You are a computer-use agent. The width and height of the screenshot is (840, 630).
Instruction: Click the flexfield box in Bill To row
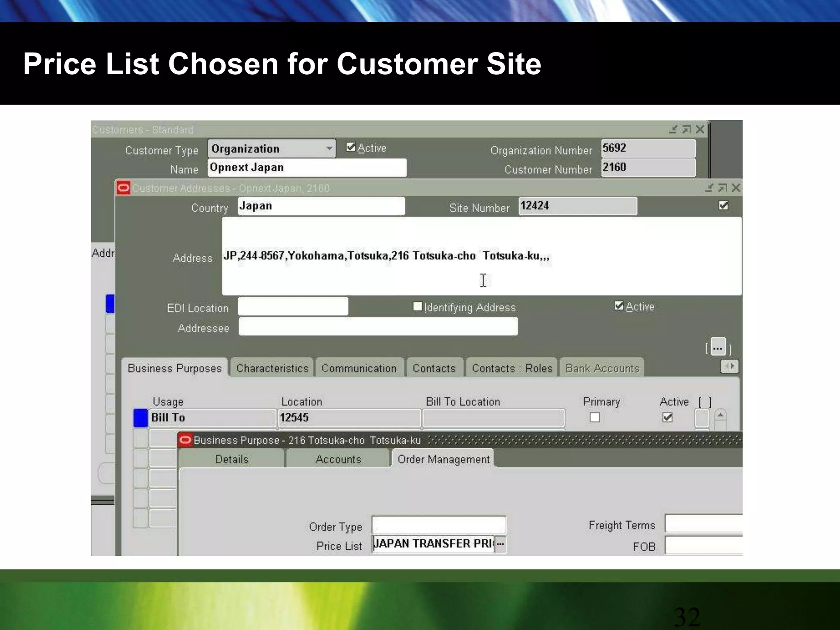[x=702, y=418]
